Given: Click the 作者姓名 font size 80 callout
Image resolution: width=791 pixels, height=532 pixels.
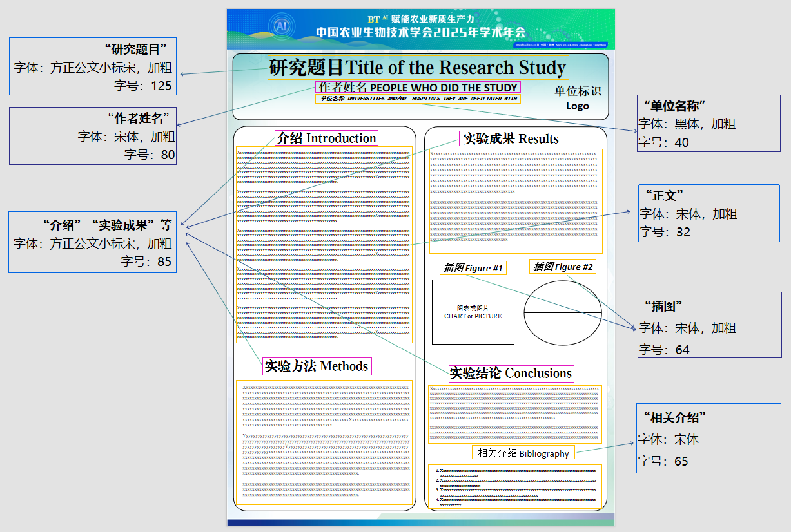Looking at the screenshot, I should pos(93,136).
